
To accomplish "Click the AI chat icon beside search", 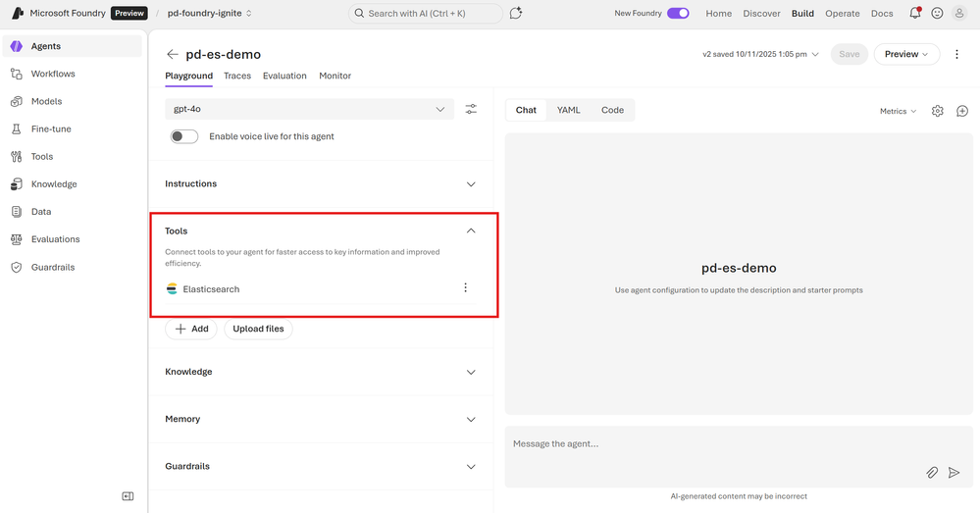I will [516, 13].
